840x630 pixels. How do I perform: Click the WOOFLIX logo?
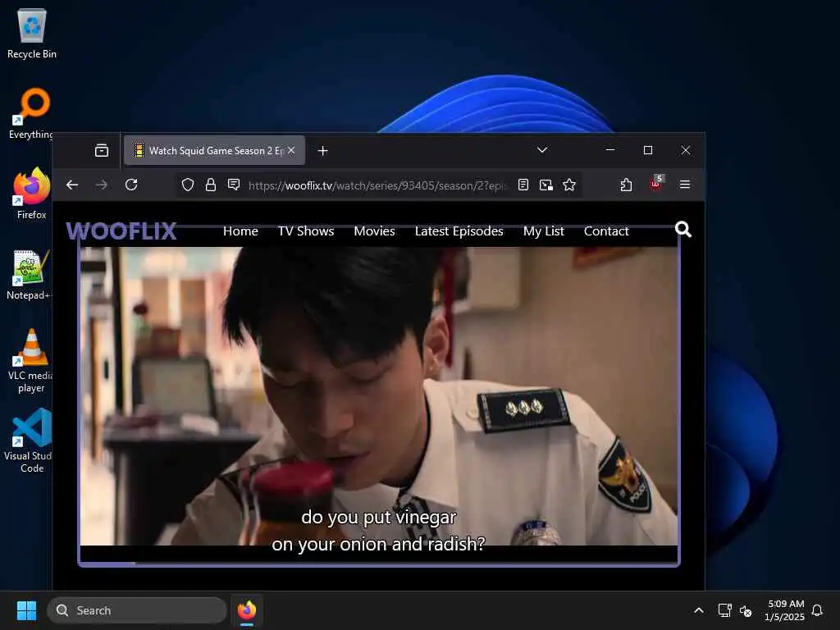[x=121, y=231]
